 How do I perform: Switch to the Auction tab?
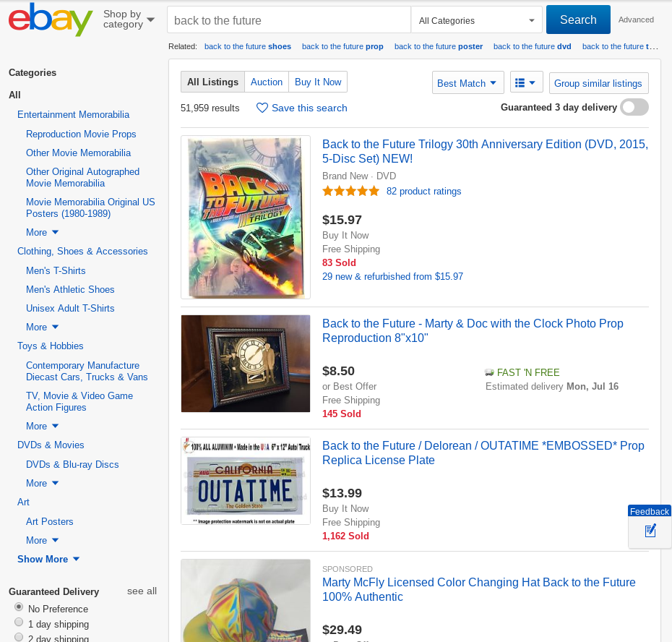coord(267,82)
